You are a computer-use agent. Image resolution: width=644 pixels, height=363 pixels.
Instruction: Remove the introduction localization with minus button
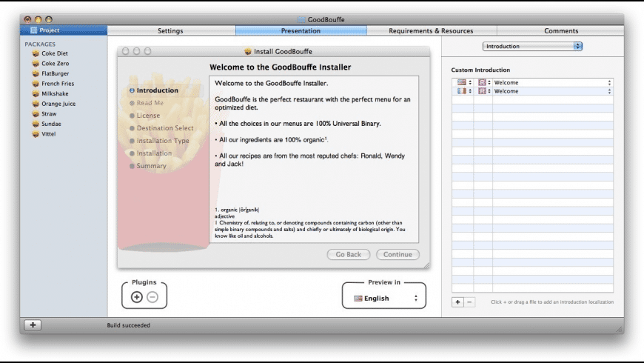[469, 302]
